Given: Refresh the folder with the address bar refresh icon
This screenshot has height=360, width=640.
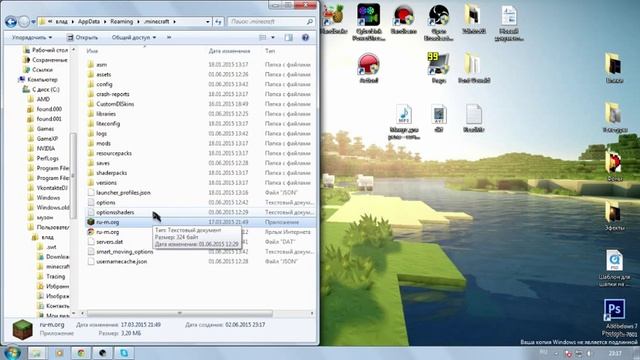Looking at the screenshot, I should pyautogui.click(x=218, y=22).
